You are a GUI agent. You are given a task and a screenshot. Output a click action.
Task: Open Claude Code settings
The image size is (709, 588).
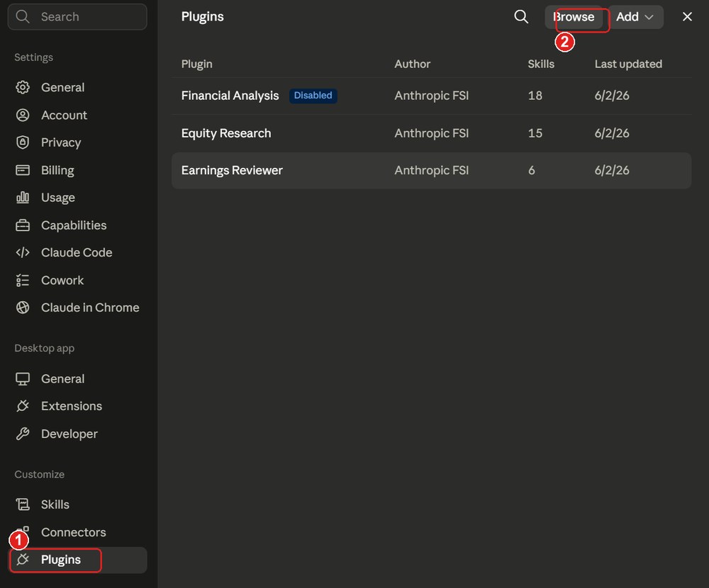[x=77, y=252]
